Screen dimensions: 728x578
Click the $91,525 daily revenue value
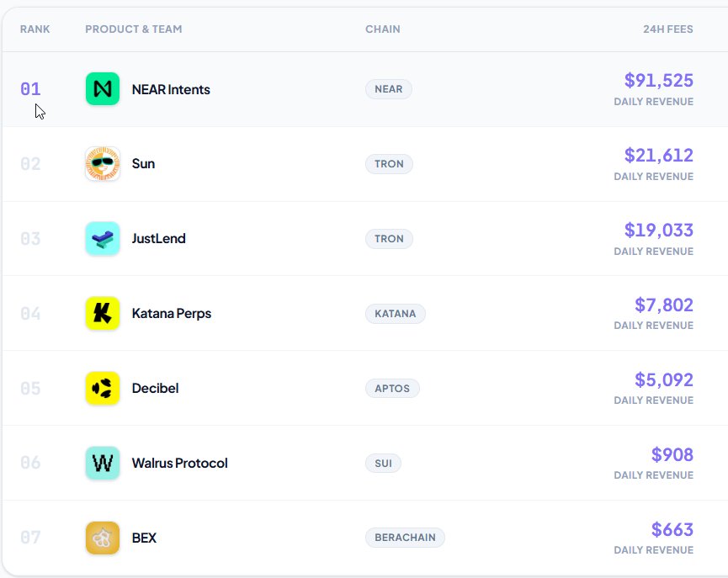(x=658, y=81)
